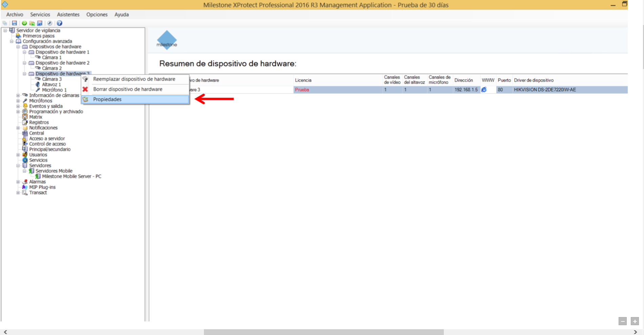
Task: Open the blue help question mark icon
Action: click(x=60, y=23)
